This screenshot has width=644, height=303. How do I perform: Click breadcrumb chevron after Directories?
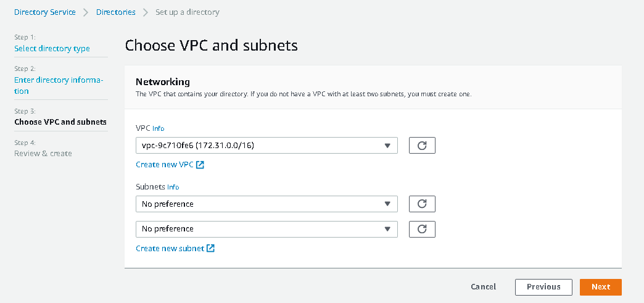[x=146, y=12]
